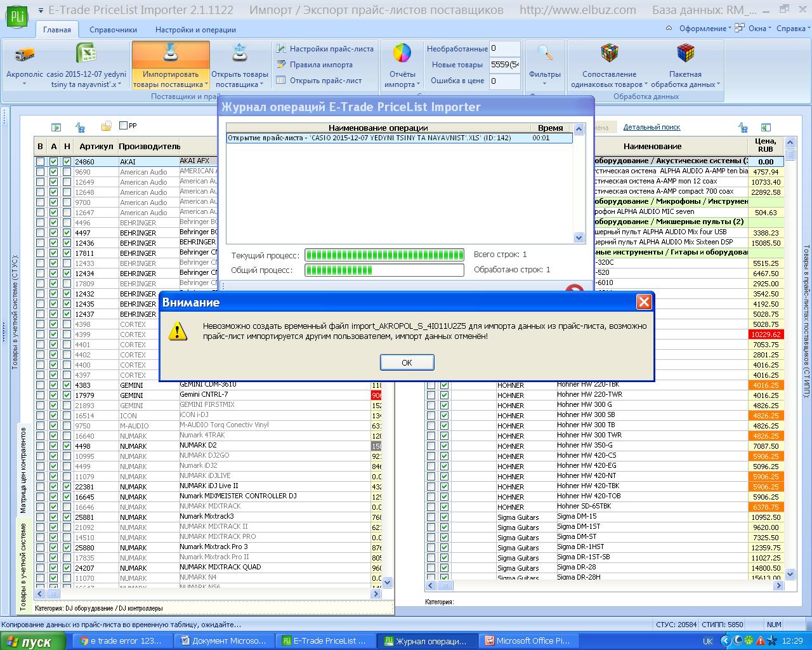
Task: Expand the Акрополис supplier dropdown arrow
Action: pyautogui.click(x=24, y=84)
